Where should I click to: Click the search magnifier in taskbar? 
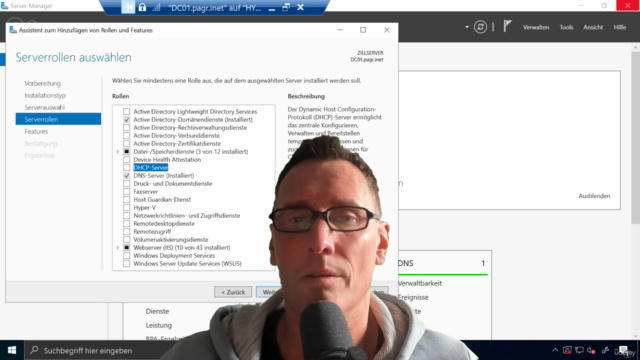coord(34,350)
